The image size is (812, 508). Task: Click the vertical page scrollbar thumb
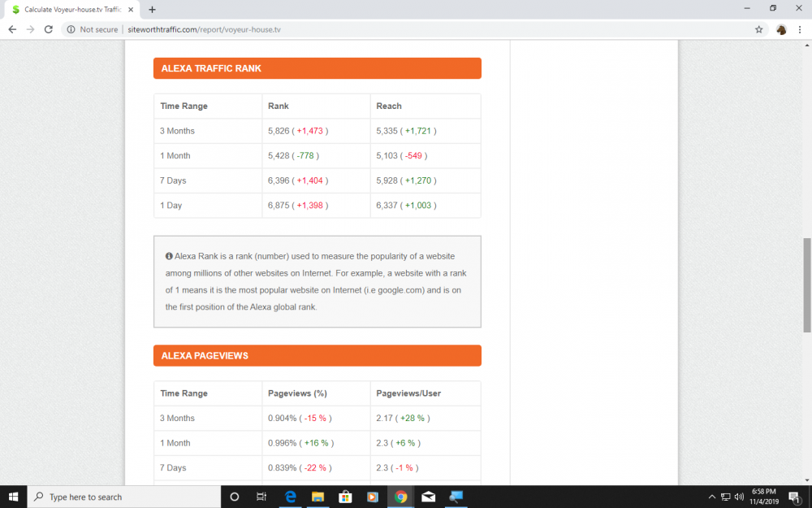coord(806,284)
